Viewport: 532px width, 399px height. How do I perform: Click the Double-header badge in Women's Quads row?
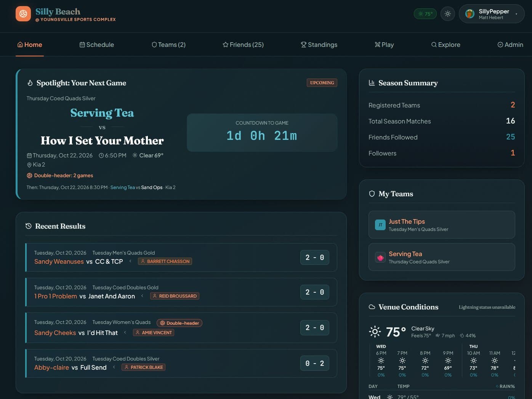click(x=179, y=323)
